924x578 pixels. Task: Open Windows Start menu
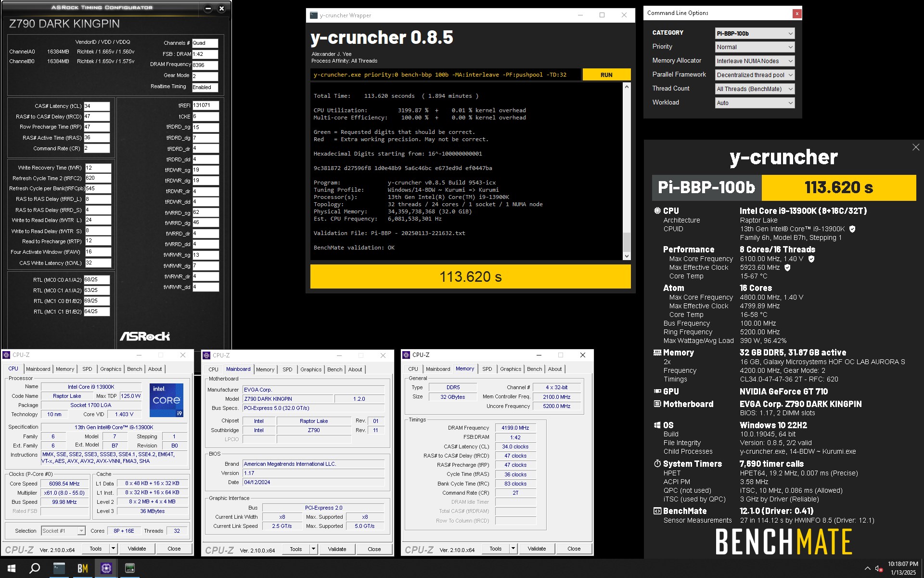(x=12, y=568)
